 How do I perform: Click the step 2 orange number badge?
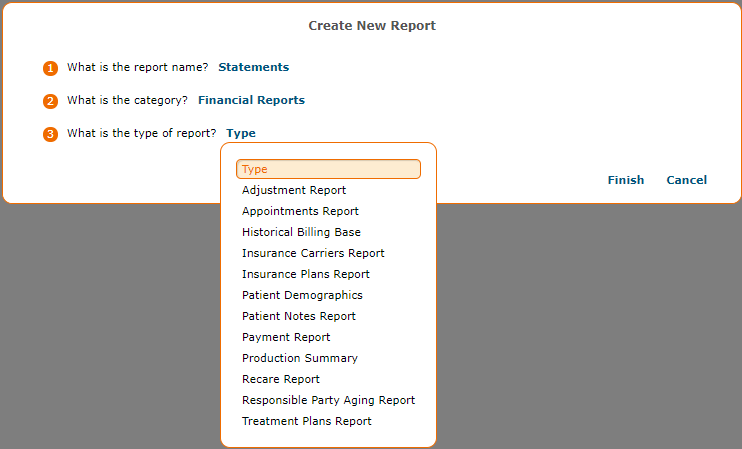(x=50, y=101)
